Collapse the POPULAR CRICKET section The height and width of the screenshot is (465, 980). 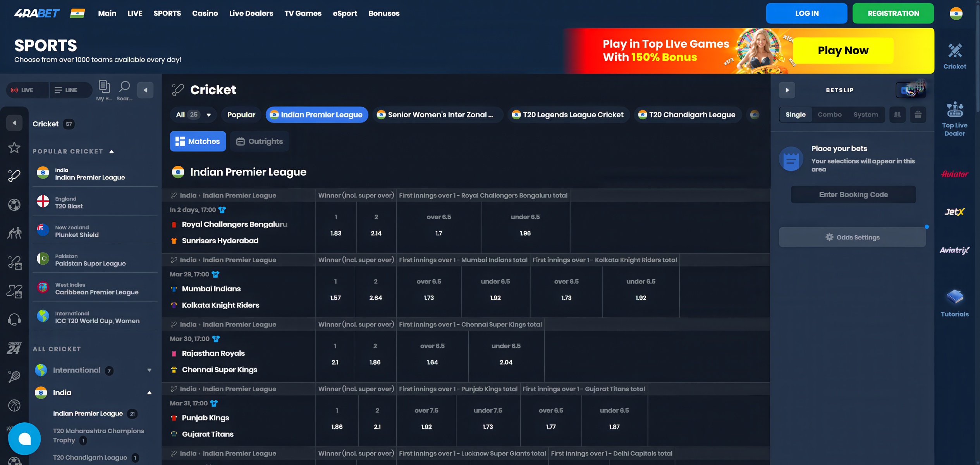[x=112, y=151]
